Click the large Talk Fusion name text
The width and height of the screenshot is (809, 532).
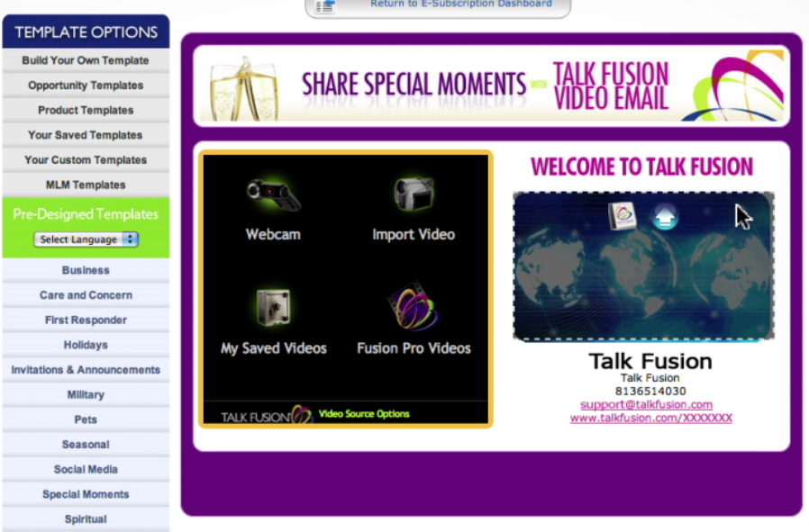click(650, 361)
